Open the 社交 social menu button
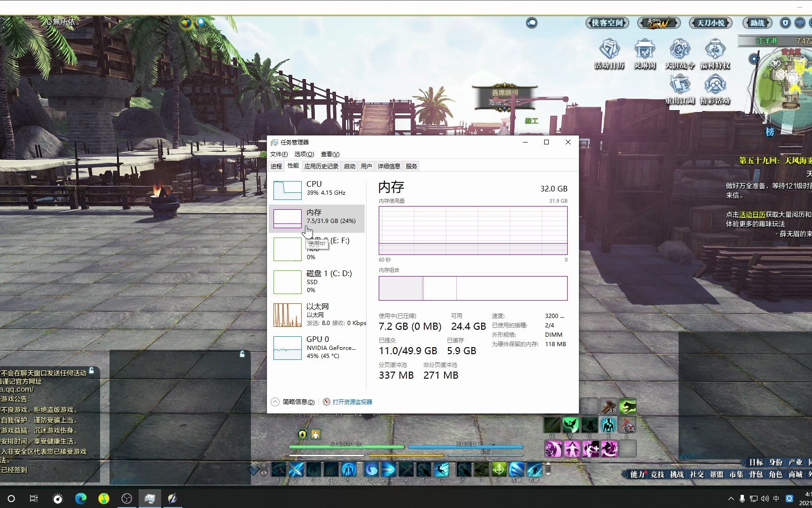 (696, 475)
